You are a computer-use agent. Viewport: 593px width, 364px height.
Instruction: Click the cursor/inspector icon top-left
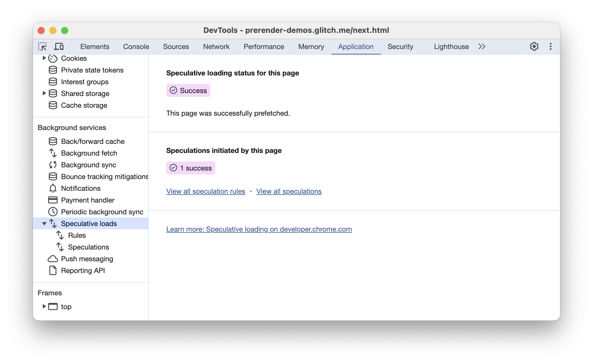click(43, 47)
